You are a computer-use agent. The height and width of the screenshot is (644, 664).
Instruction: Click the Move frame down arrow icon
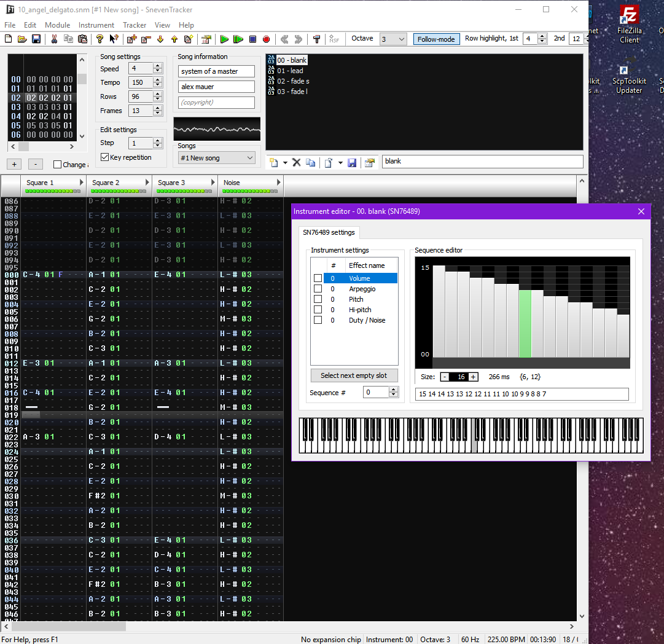tap(160, 39)
